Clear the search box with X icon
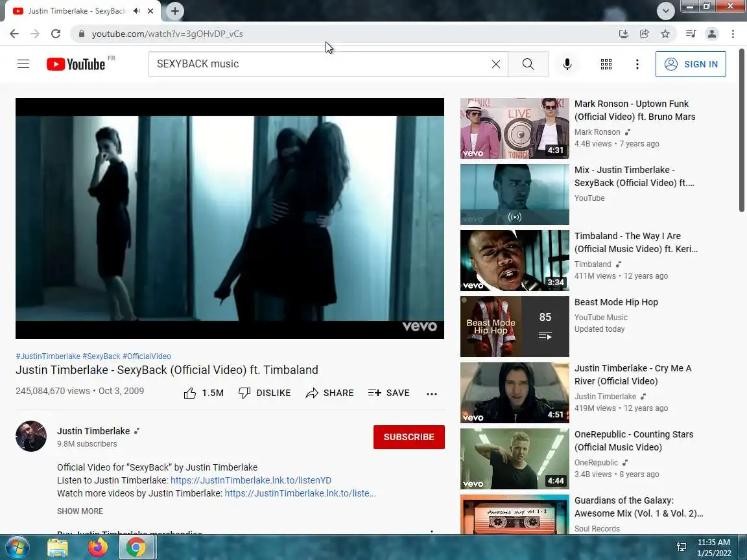Image resolution: width=747 pixels, height=560 pixels. (496, 64)
